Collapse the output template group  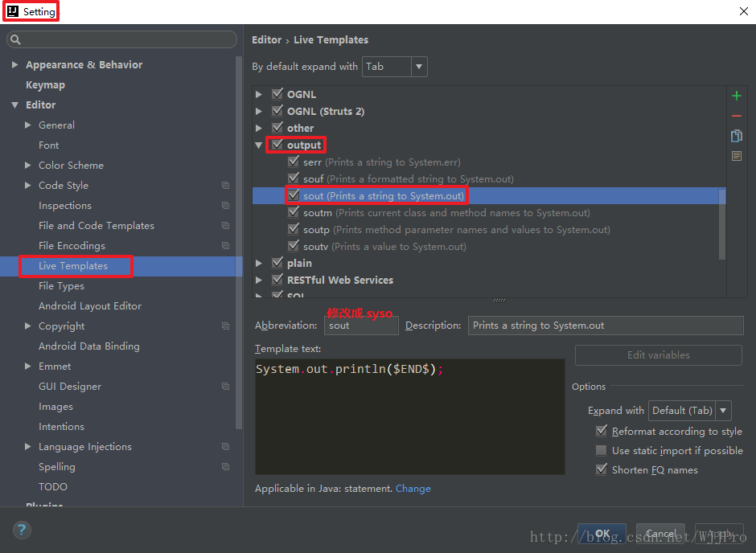pyautogui.click(x=259, y=145)
